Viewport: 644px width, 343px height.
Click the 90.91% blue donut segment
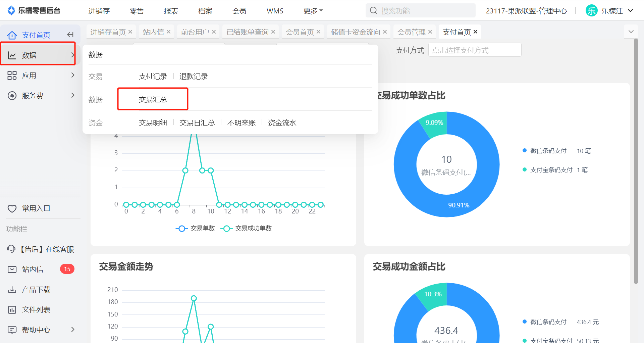[459, 205]
